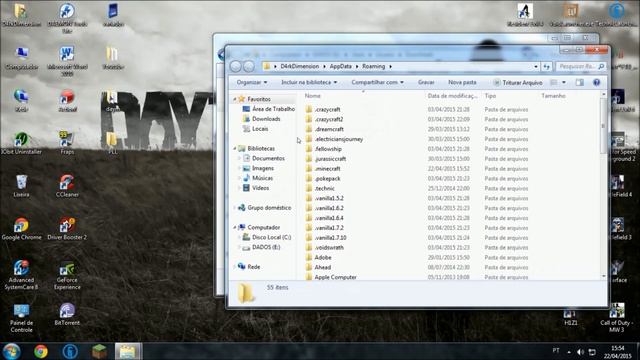Select the .pokepack folder

click(x=327, y=178)
